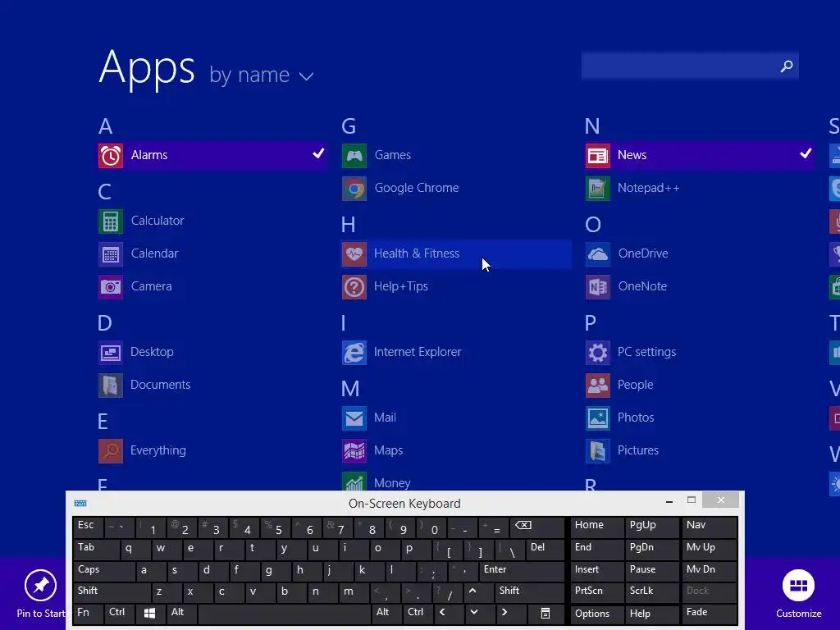Click the Esc key on keyboard
Image resolution: width=840 pixels, height=630 pixels.
click(x=87, y=526)
